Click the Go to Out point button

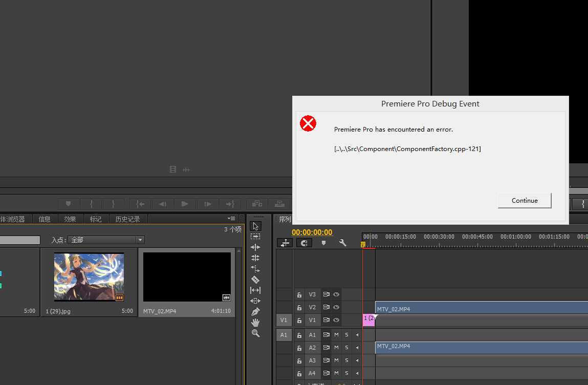pos(230,204)
